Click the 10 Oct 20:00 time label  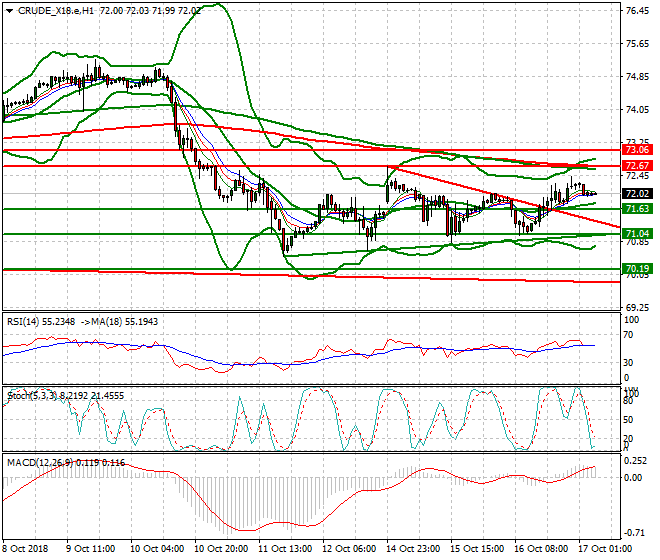point(221,549)
